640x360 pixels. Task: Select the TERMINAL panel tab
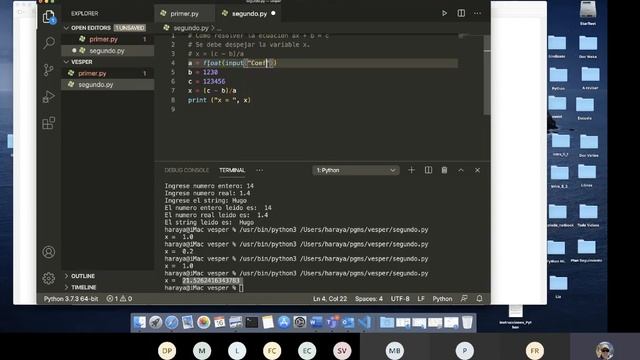point(232,170)
